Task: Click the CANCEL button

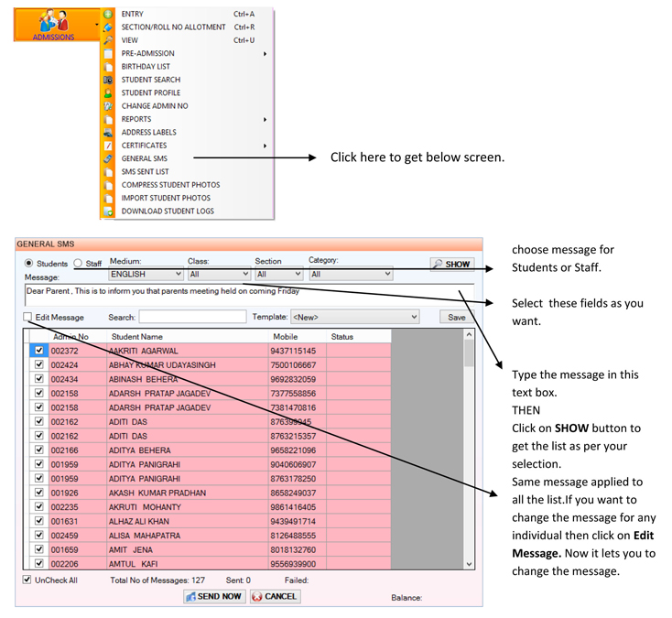Action: pyautogui.click(x=276, y=596)
